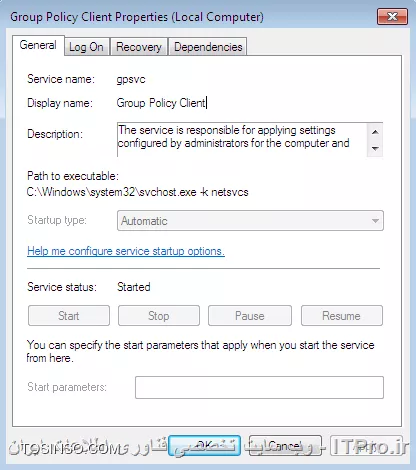
Task: Open Help me configure service startup options link
Action: (126, 251)
